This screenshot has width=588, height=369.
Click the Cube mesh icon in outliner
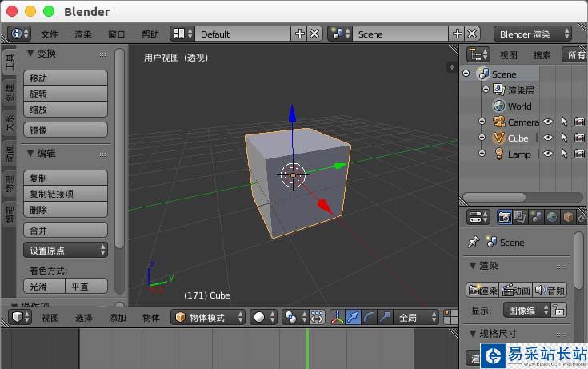point(498,138)
